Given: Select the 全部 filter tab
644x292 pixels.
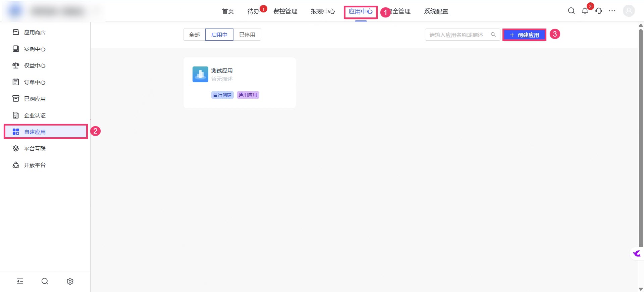Looking at the screenshot, I should [194, 35].
